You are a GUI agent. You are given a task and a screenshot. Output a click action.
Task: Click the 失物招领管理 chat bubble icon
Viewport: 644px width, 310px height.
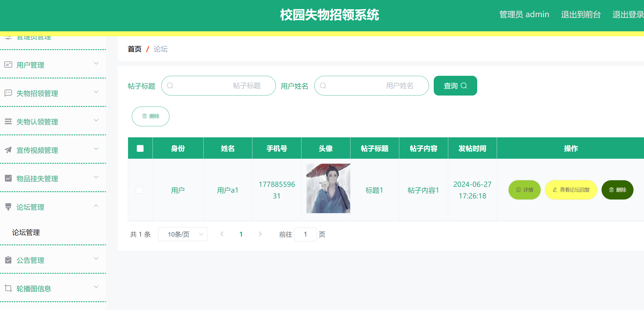pos(8,93)
